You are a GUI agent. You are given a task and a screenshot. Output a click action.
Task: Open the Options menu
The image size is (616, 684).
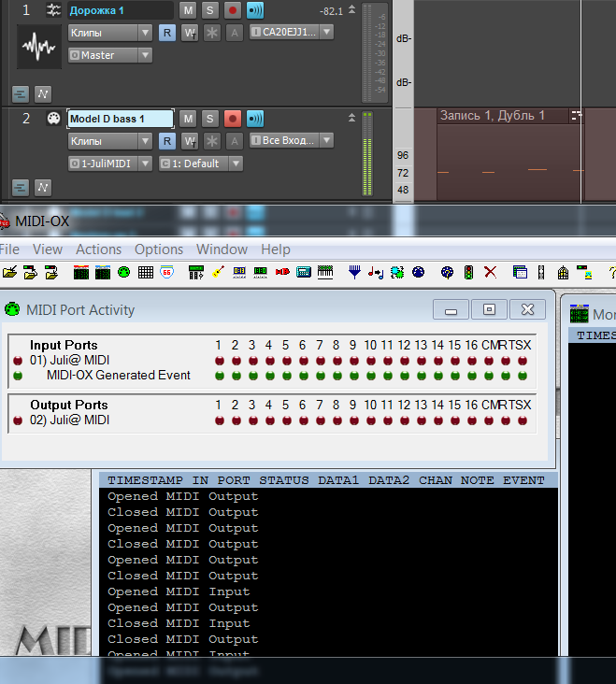tap(159, 249)
